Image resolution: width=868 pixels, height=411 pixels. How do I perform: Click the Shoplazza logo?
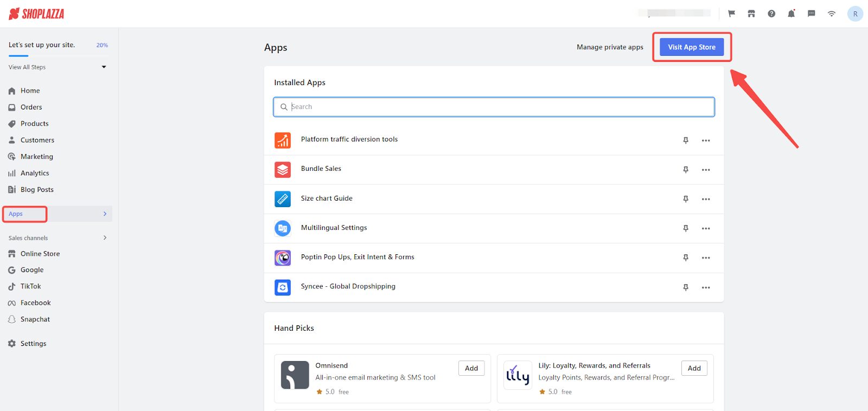(x=36, y=14)
